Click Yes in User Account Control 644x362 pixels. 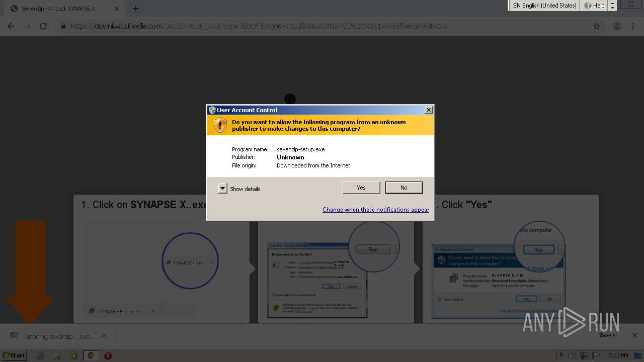pos(361,188)
